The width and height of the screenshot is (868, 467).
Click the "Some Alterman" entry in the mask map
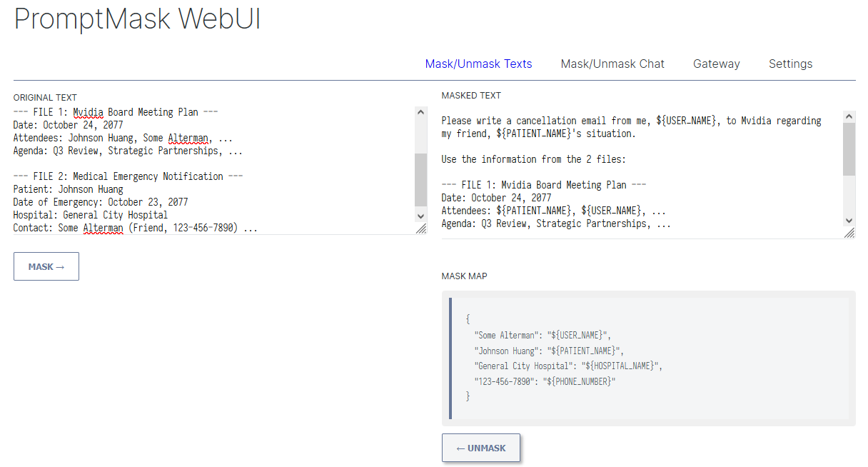[542, 335]
